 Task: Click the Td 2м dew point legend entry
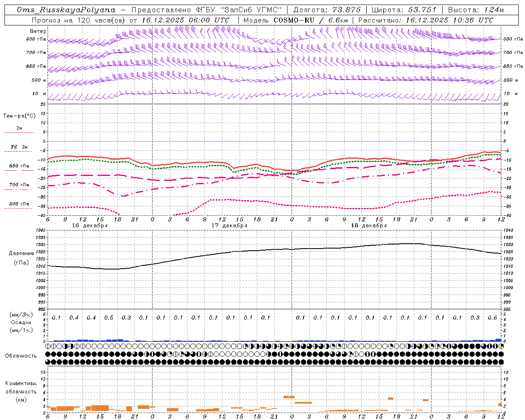click(x=19, y=147)
